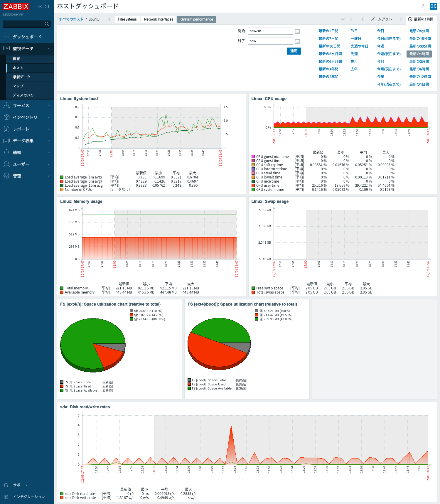
Task: Open 最新データ in the sidebar
Action: pyautogui.click(x=22, y=77)
